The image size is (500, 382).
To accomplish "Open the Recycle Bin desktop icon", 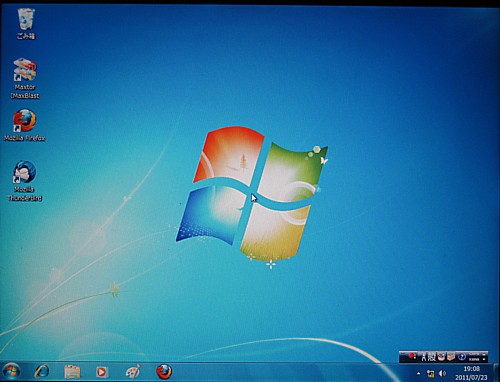I will [26, 24].
